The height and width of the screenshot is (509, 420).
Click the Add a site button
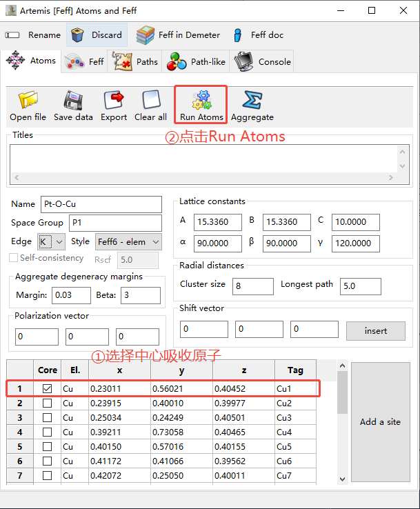point(380,421)
